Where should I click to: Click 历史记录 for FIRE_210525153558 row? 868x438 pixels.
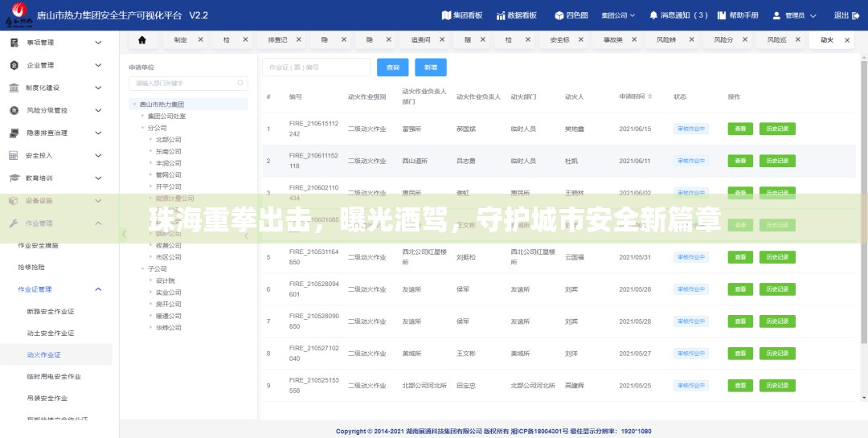pos(777,386)
